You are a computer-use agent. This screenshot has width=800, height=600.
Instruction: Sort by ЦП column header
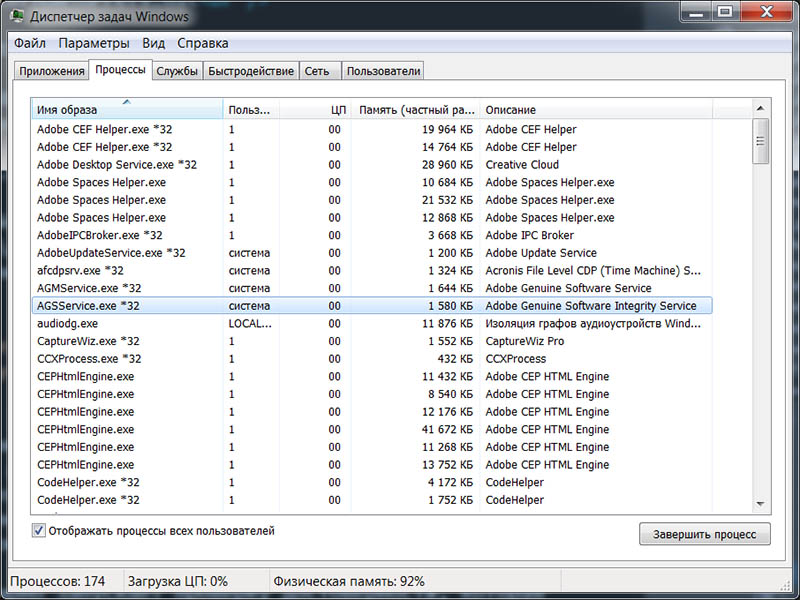(x=315, y=109)
